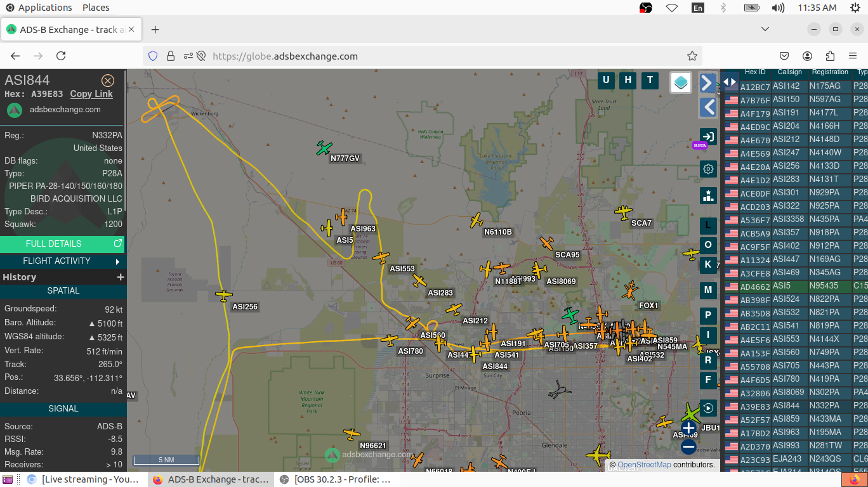Open Live streaming YouTube taskbar window
868x487 pixels.
[83, 479]
